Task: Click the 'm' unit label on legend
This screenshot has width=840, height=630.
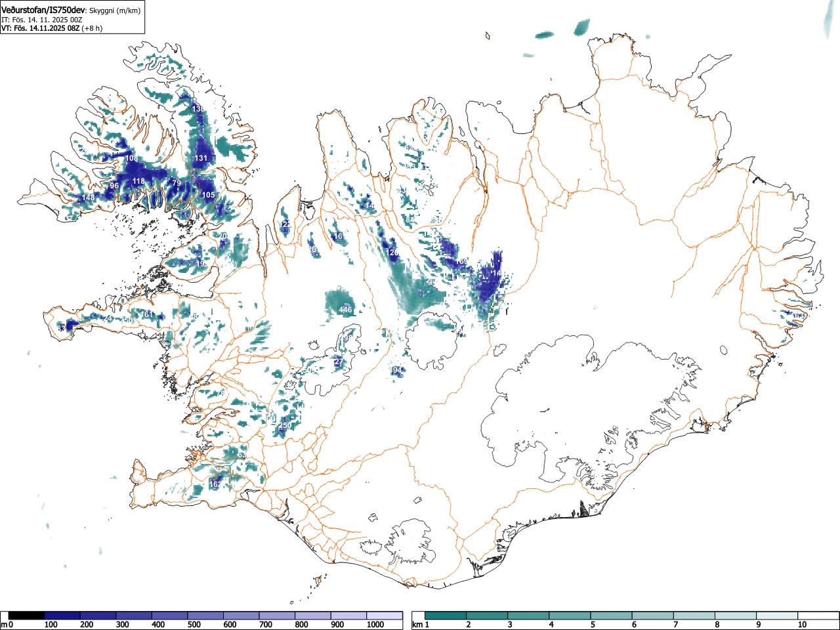Action: 4,624
